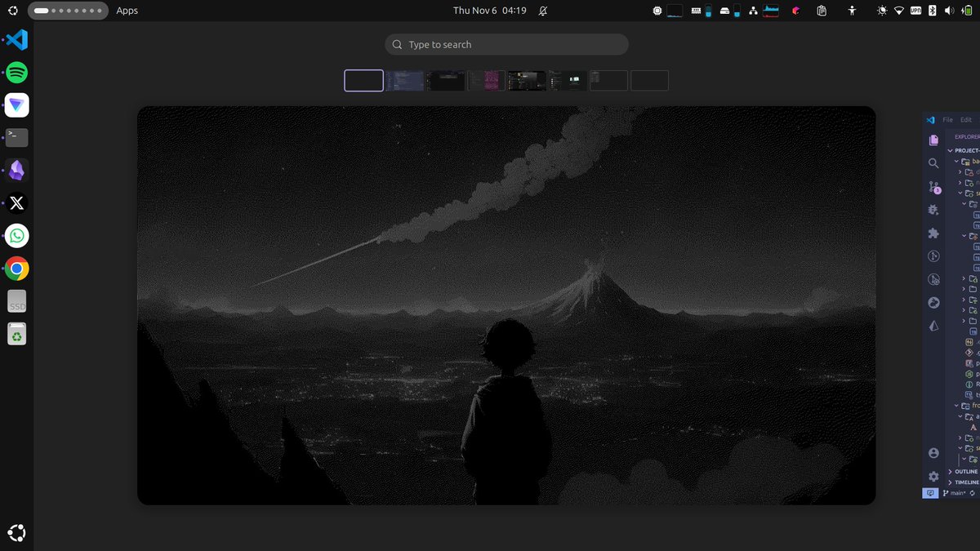Launch Google Chrome from the dock
Image resolution: width=980 pixels, height=551 pixels.
16,268
